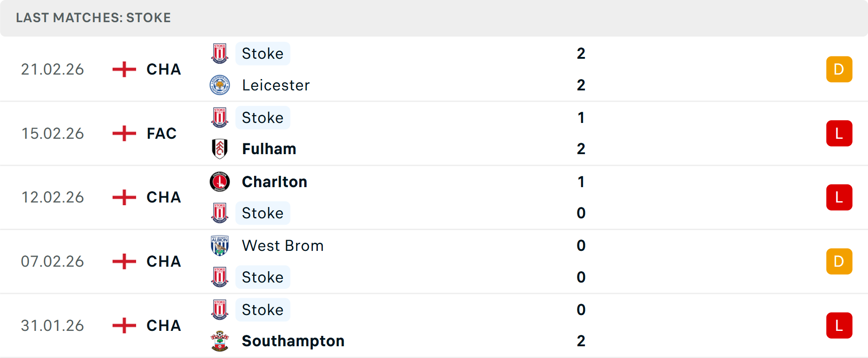Click West Brom Albion crest
This screenshot has width=868, height=358.
coord(220,246)
